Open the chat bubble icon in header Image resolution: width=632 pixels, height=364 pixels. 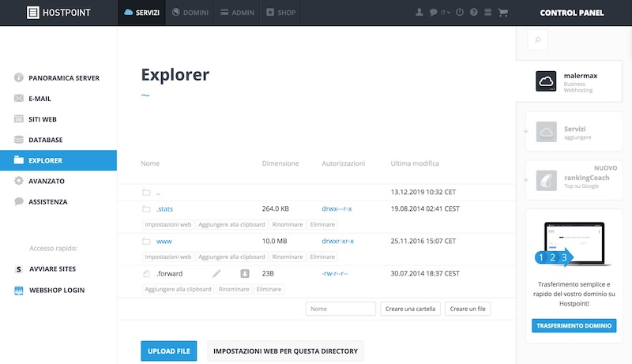pos(433,13)
